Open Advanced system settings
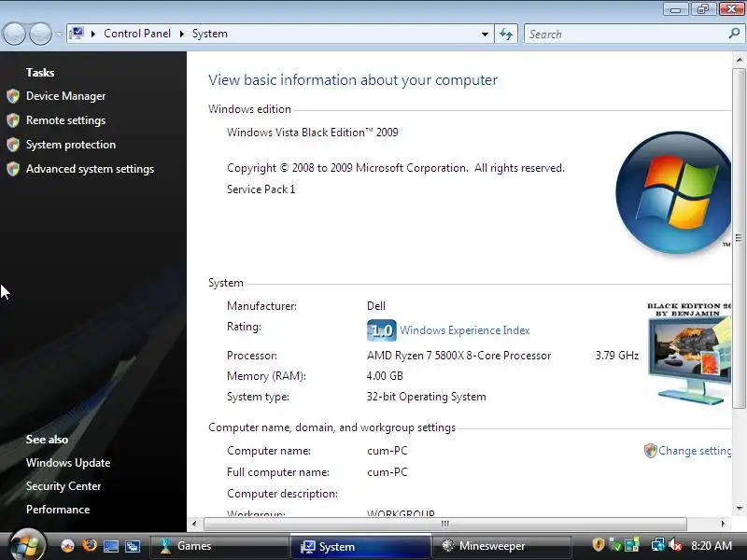This screenshot has width=747, height=560. tap(90, 169)
